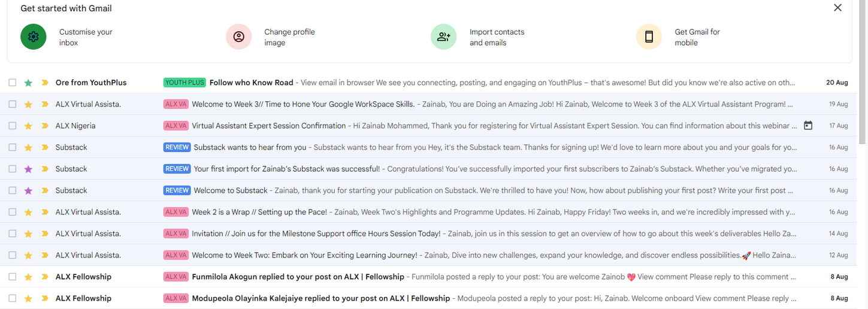Close the Get started with Gmail panel

837,8
